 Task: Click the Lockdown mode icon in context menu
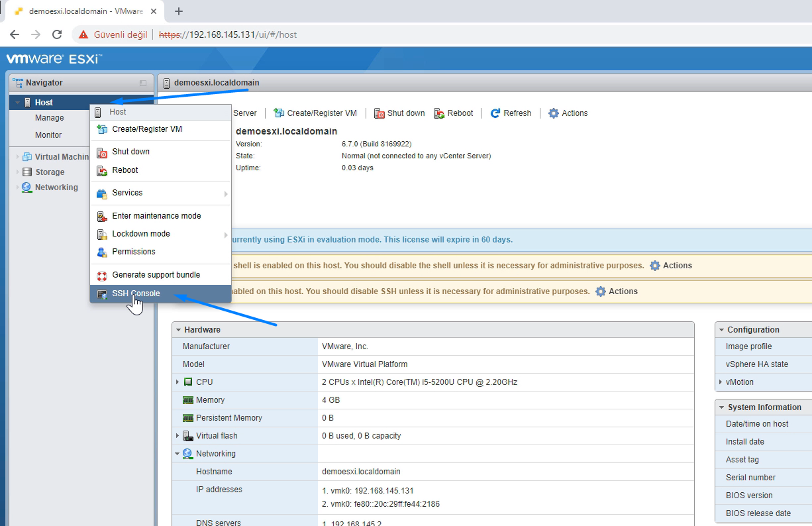pos(102,234)
